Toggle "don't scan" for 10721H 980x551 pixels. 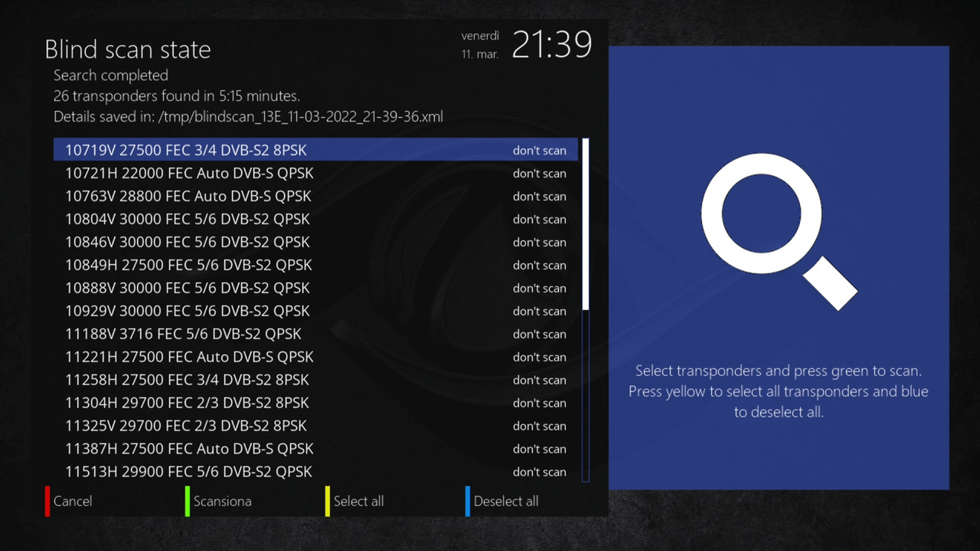coord(540,174)
